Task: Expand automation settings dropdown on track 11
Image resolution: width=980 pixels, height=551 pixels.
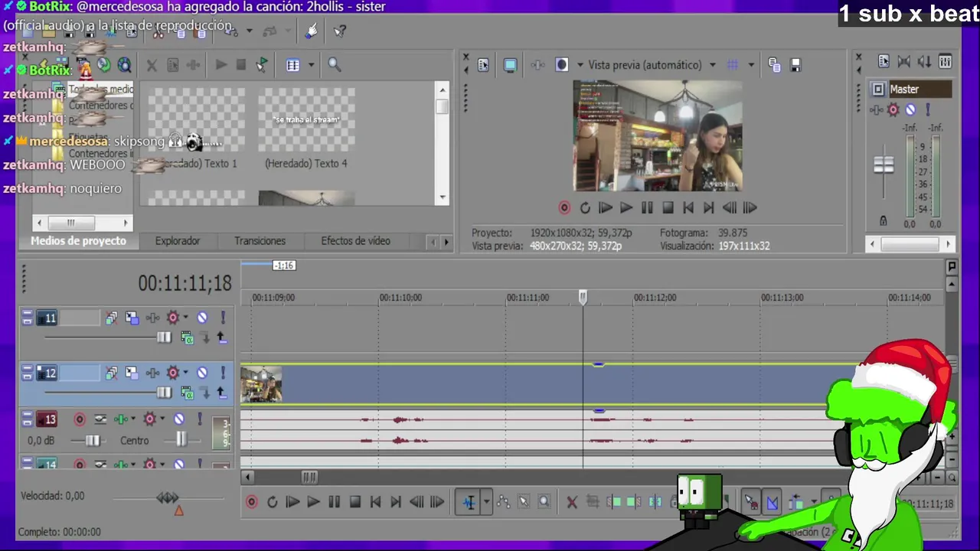Action: pyautogui.click(x=185, y=318)
